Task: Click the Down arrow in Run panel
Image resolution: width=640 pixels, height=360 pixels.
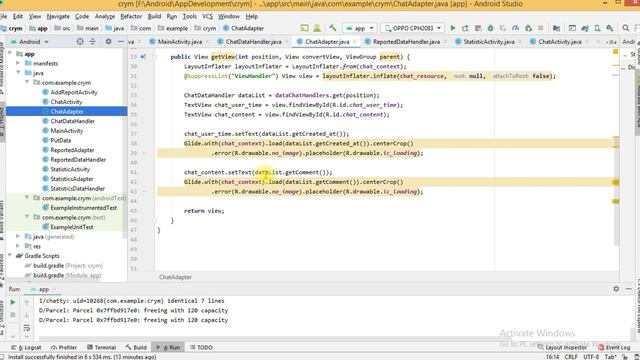Action: tap(27, 315)
